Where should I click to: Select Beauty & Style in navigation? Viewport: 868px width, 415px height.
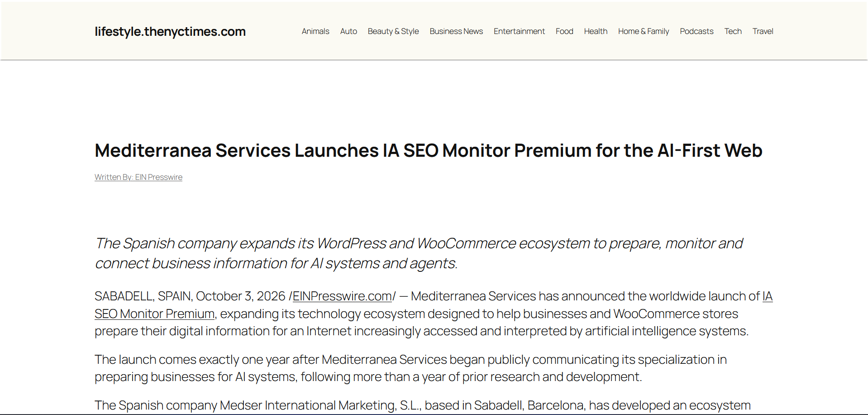[x=393, y=31]
